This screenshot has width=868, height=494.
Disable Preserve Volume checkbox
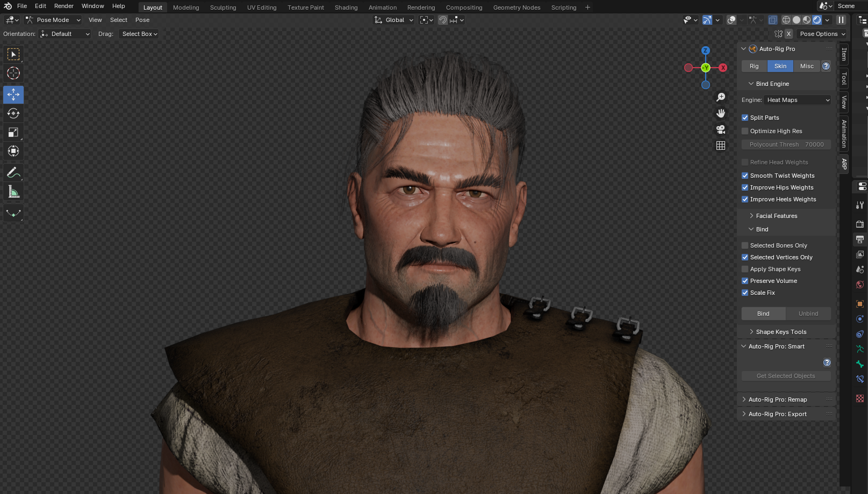coord(745,281)
